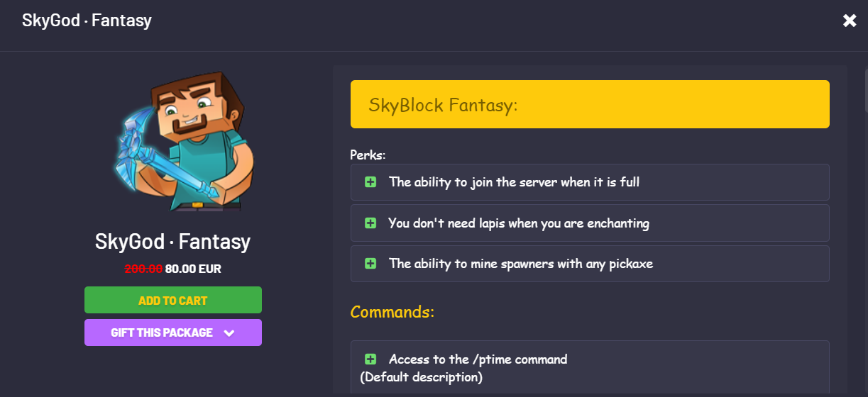The height and width of the screenshot is (397, 868).
Task: Click the green plus icon beside mine spawners perk
Action: (x=370, y=264)
